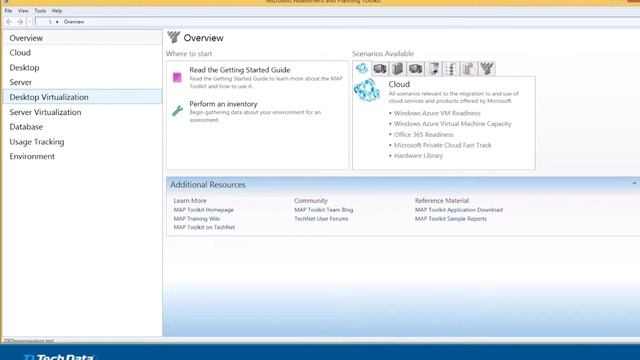Open the Tools menu

pyautogui.click(x=40, y=11)
